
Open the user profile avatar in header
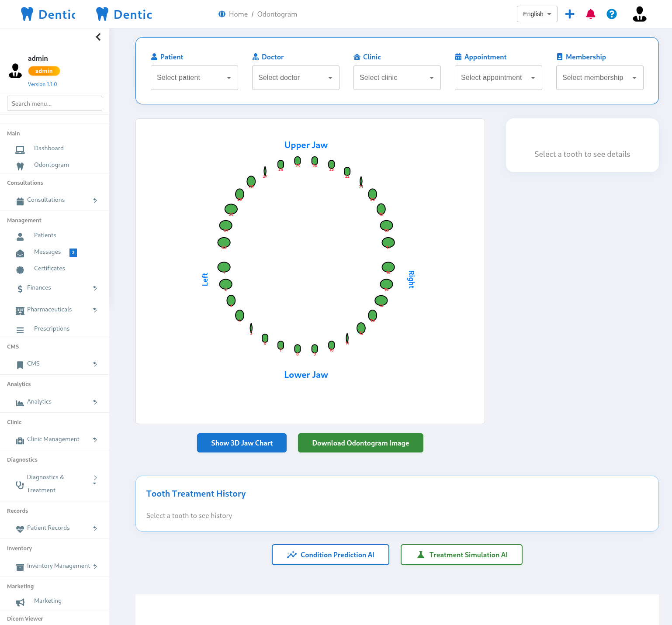coord(639,14)
